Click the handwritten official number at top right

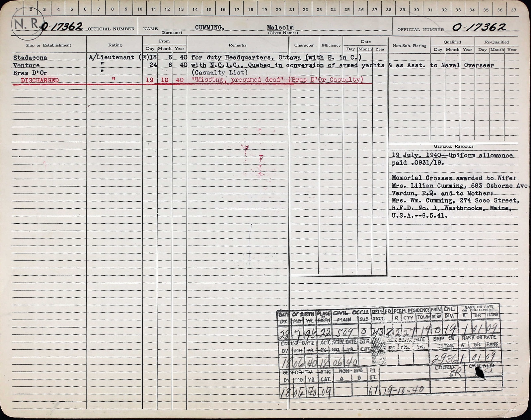point(479,27)
